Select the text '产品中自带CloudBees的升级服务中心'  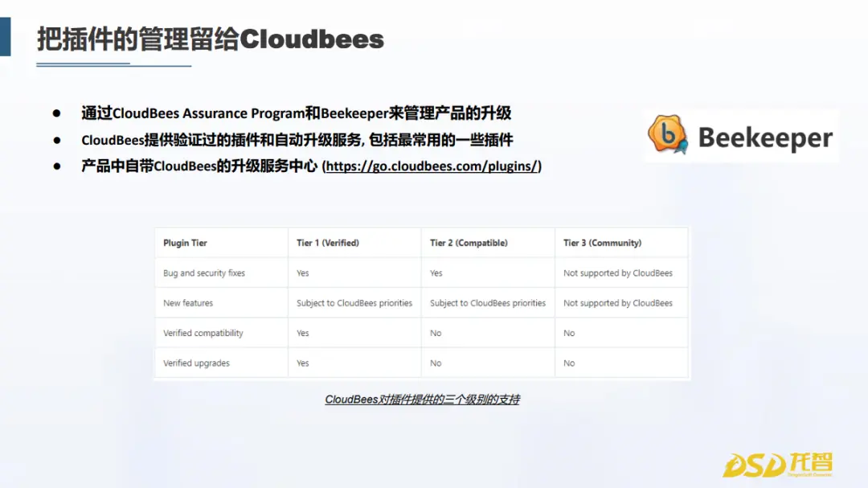coord(199,166)
